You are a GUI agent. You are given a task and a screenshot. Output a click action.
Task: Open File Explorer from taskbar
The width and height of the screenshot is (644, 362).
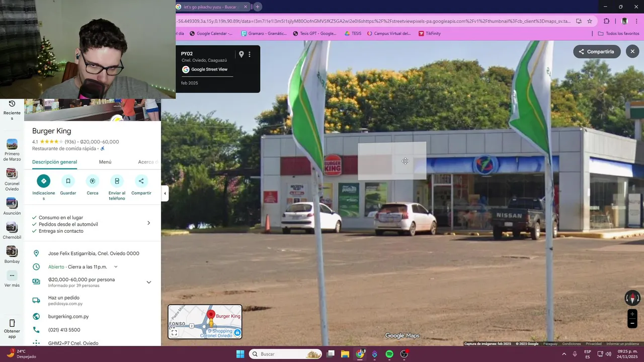(345, 354)
